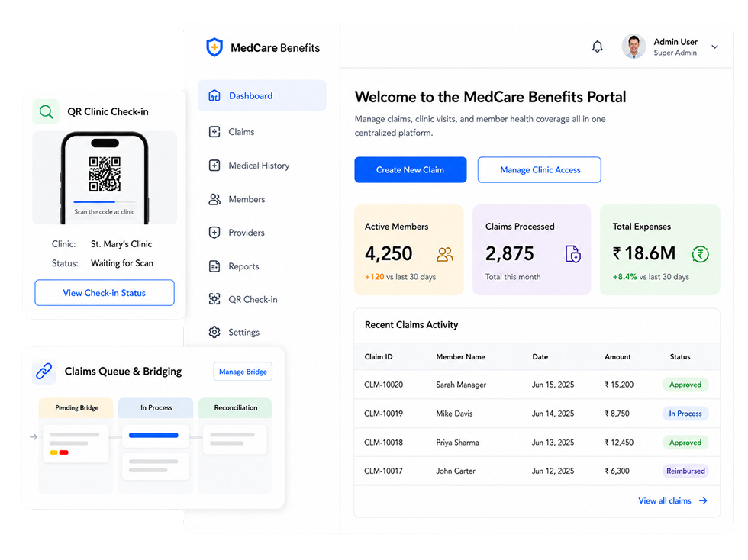Open Providers menu item
Viewport: 748px width, 560px height.
246,233
